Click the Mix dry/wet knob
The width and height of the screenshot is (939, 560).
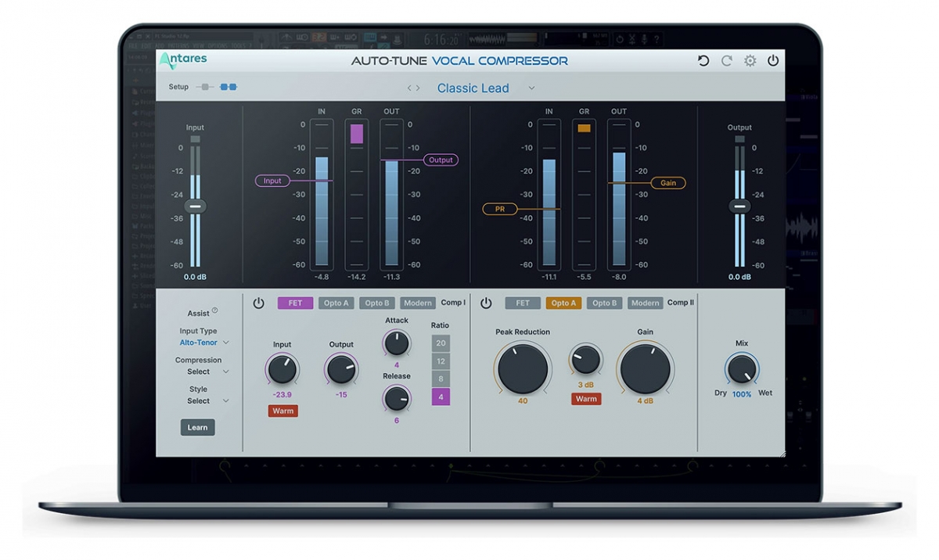(x=741, y=368)
